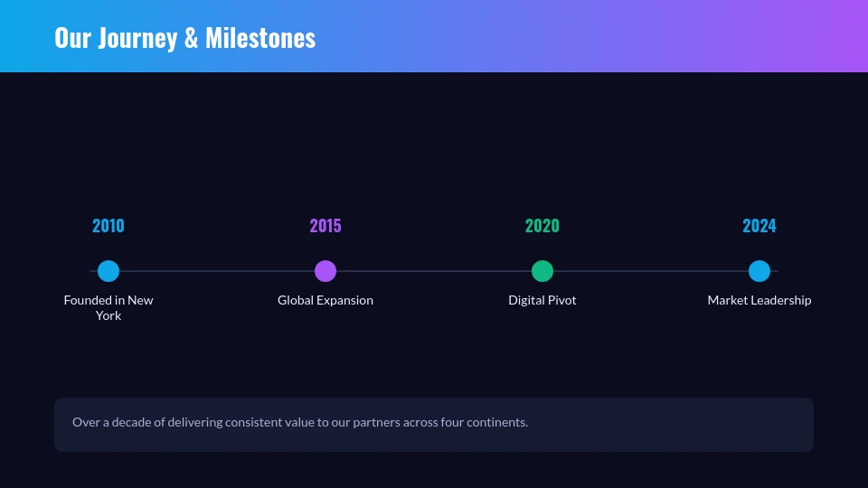Click the timeline line between 2015 and 2020 dots

point(434,271)
